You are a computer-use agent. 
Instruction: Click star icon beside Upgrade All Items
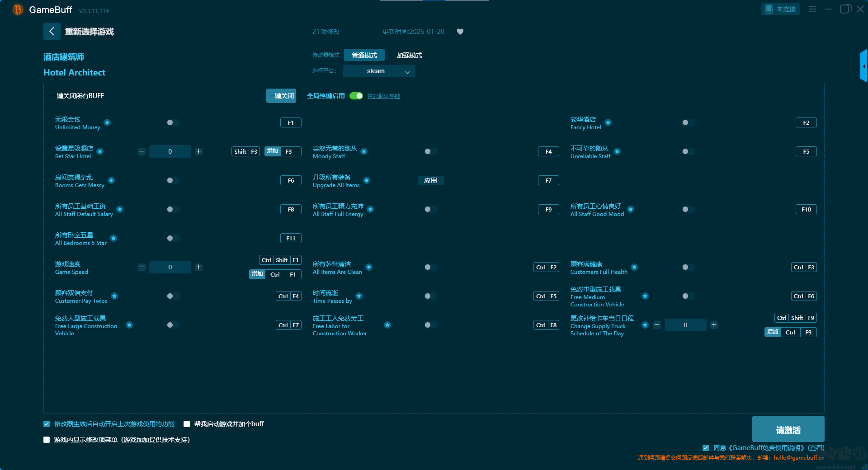point(367,180)
